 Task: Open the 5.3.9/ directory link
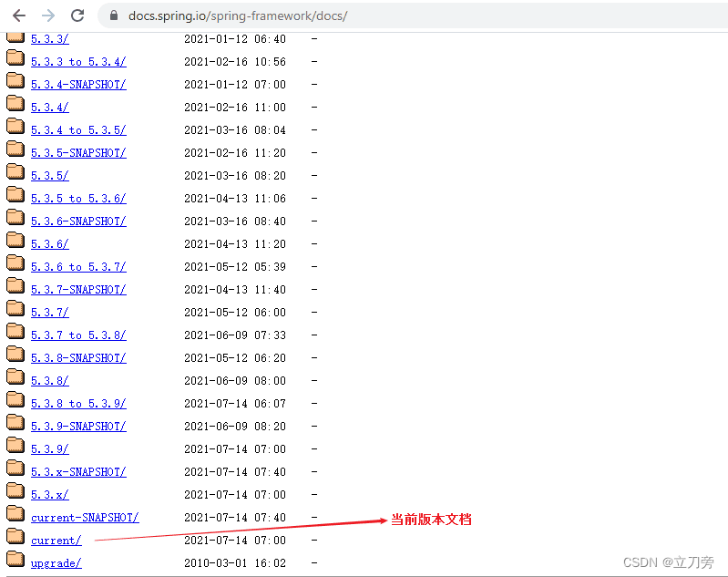(50, 448)
